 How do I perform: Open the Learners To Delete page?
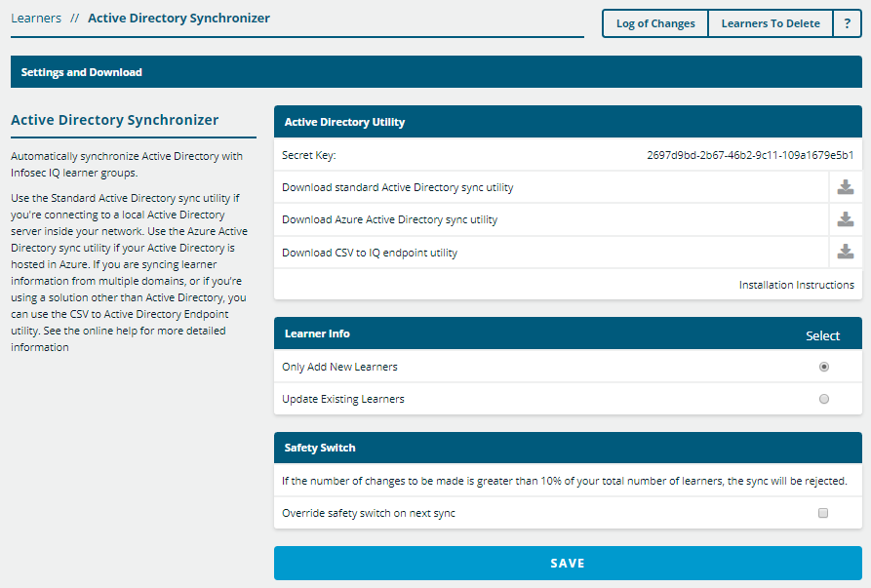(771, 23)
